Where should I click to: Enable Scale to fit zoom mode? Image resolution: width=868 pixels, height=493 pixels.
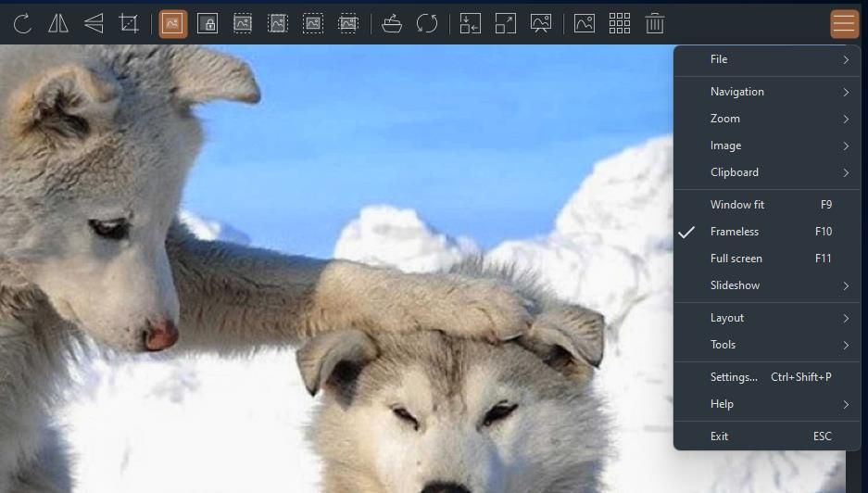click(313, 24)
